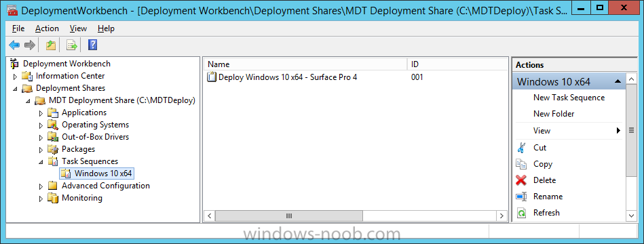This screenshot has height=244, width=644.
Task: Click the Actions pane vertical scrollbar thumb
Action: tap(631, 130)
